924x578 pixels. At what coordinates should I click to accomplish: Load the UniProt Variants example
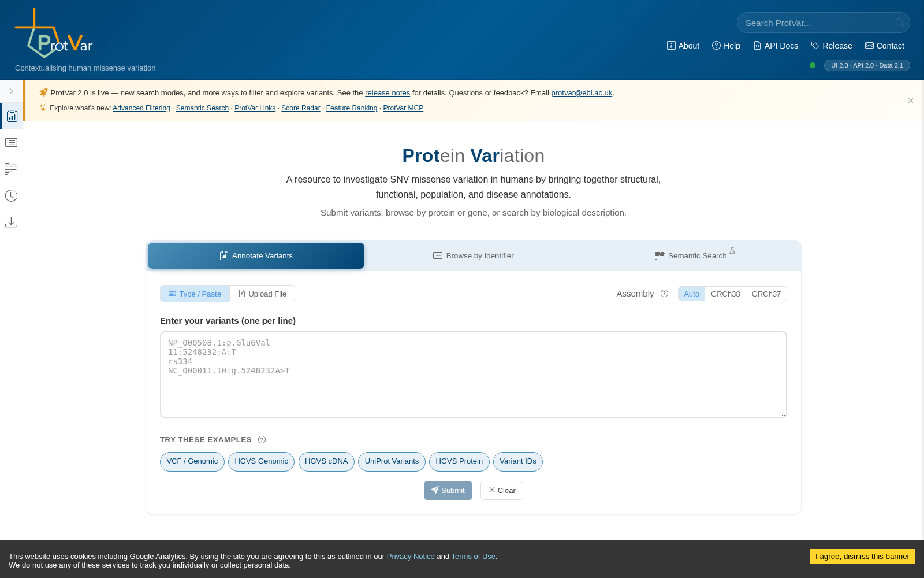(392, 462)
